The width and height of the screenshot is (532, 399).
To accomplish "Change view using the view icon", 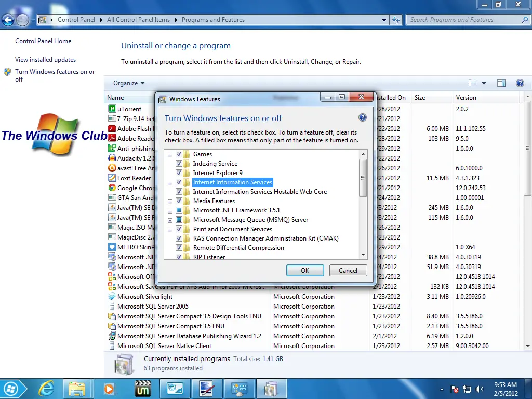I will click(473, 83).
